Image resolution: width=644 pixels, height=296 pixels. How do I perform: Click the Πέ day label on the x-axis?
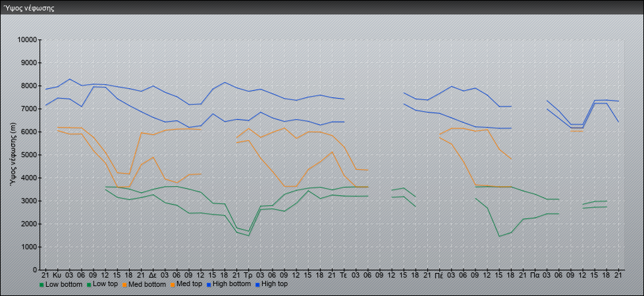click(439, 275)
